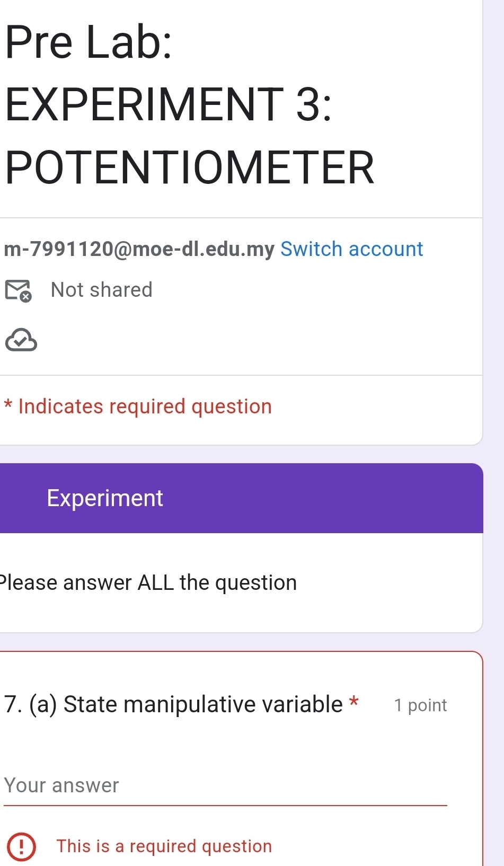Click the 1 point label
This screenshot has width=504, height=866.
pos(420,705)
